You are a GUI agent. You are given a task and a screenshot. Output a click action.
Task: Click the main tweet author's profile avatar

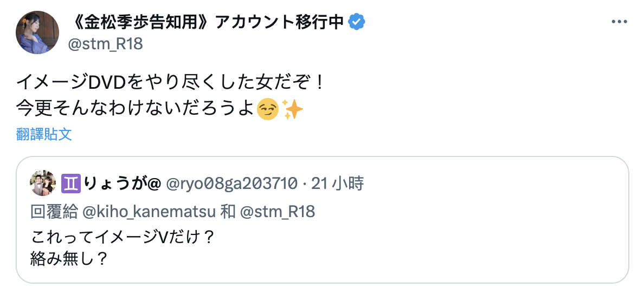pyautogui.click(x=37, y=32)
